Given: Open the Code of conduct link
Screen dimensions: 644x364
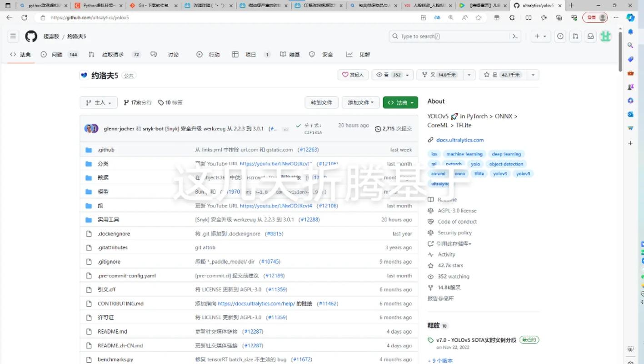Looking at the screenshot, I should 457,222.
